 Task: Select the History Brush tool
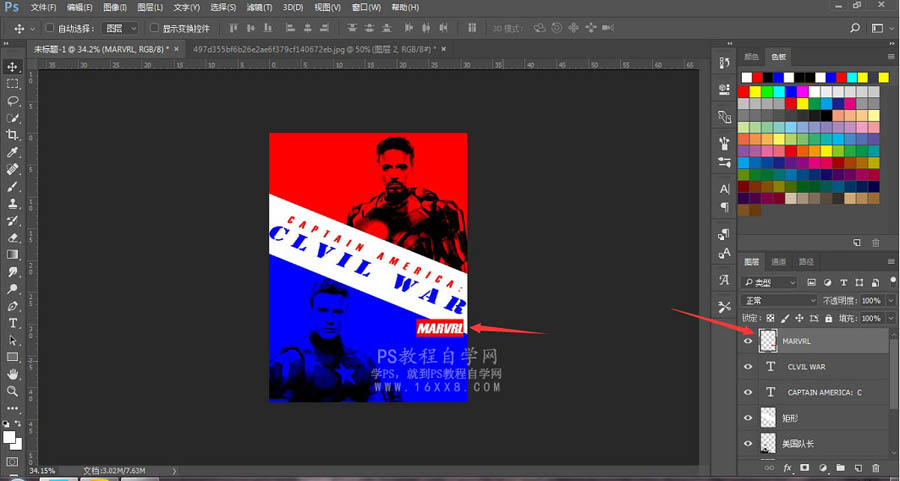tap(12, 221)
